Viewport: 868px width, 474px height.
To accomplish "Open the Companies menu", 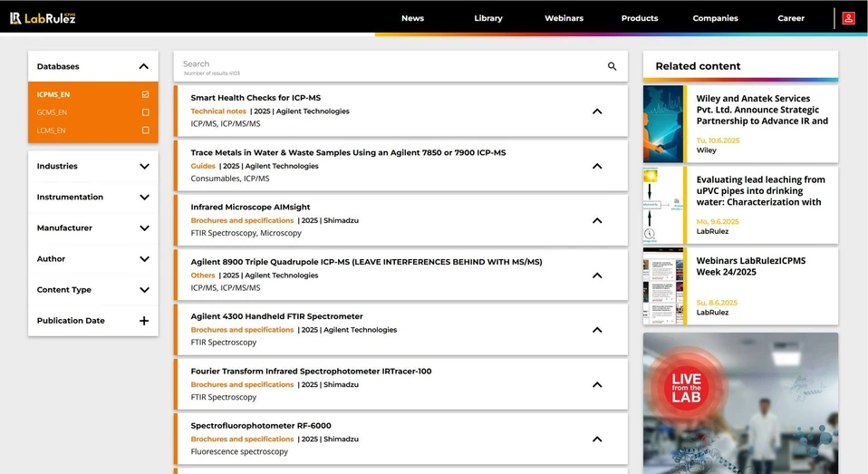I will click(x=715, y=18).
